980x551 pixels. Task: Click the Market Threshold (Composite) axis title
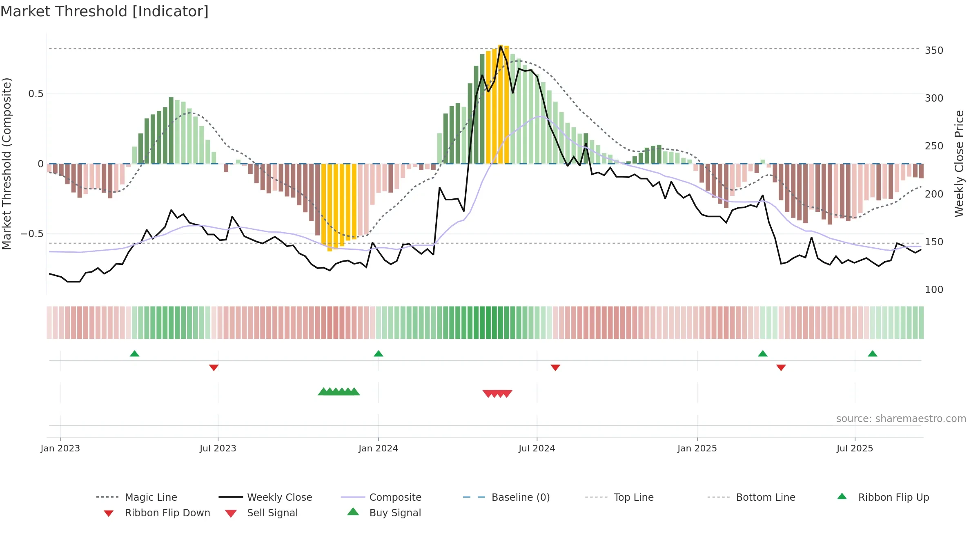pos(7,163)
